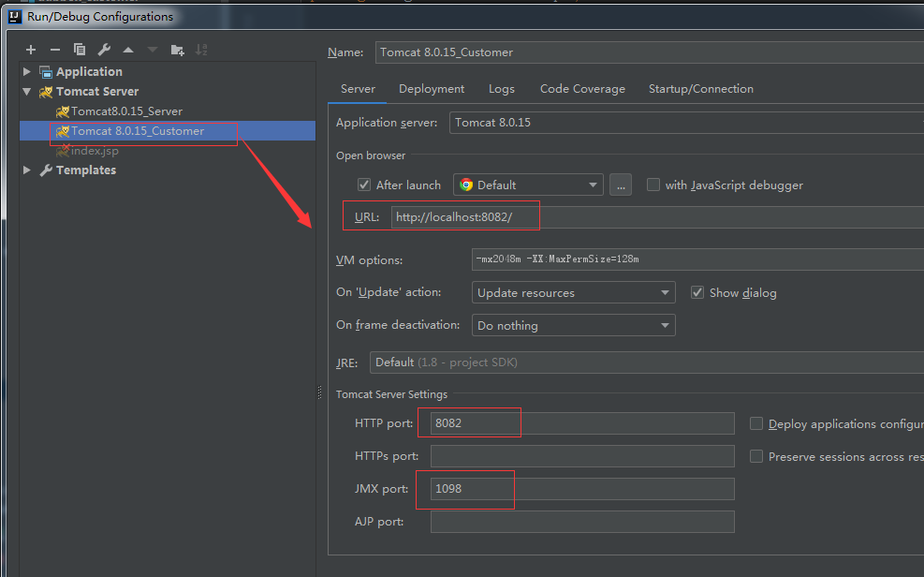
Task: Switch to the Server tab
Action: 358,89
